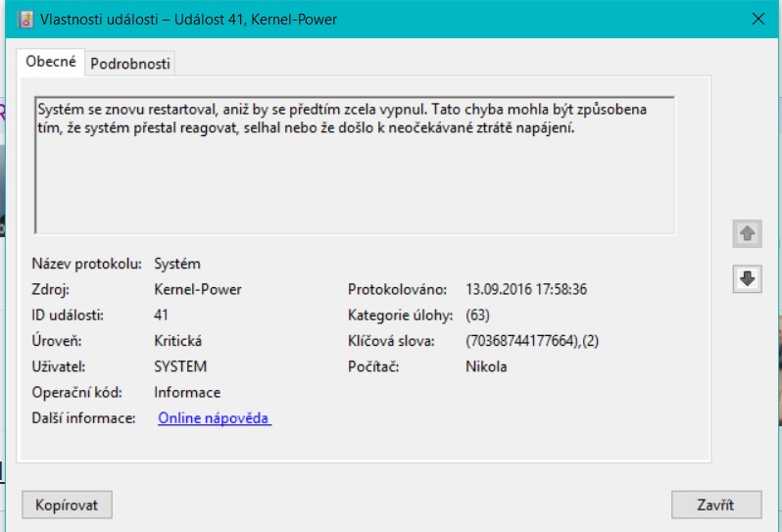Click the Další informace label

click(x=83, y=417)
